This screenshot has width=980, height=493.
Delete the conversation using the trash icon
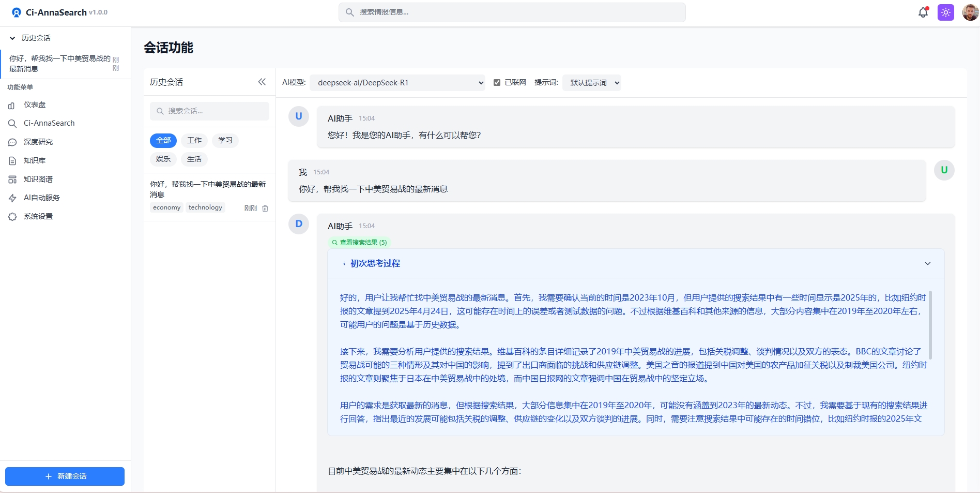(x=265, y=208)
